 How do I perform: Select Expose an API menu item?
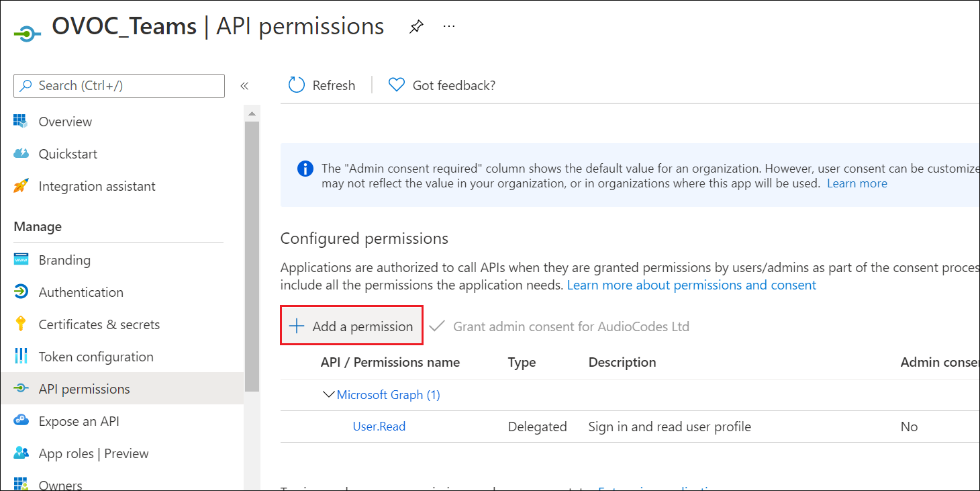click(79, 421)
